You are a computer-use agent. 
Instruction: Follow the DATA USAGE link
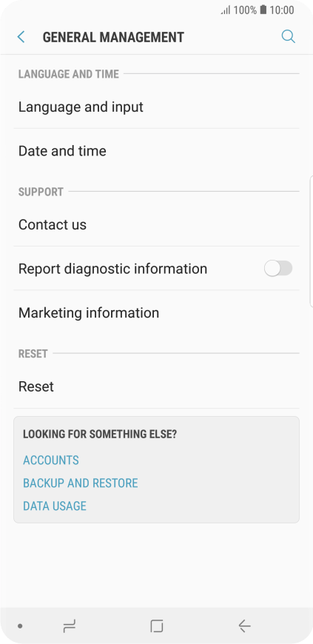point(55,506)
